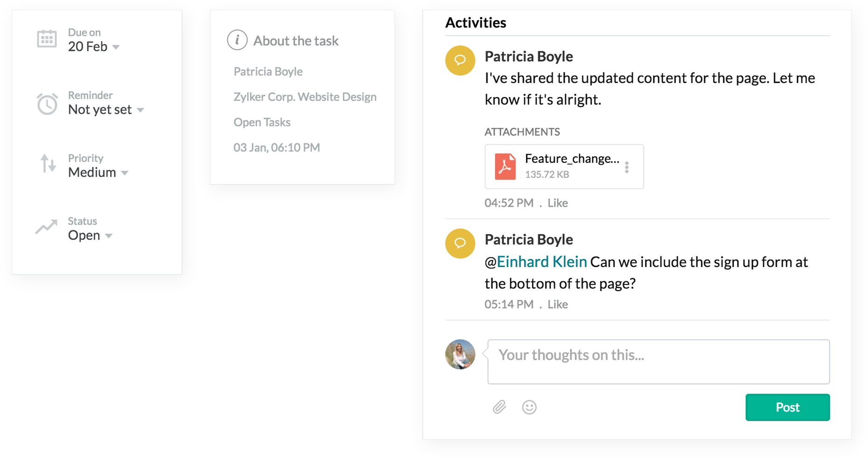This screenshot has height=458, width=868.
Task: Click the alarm clock Reminder icon
Action: point(47,104)
